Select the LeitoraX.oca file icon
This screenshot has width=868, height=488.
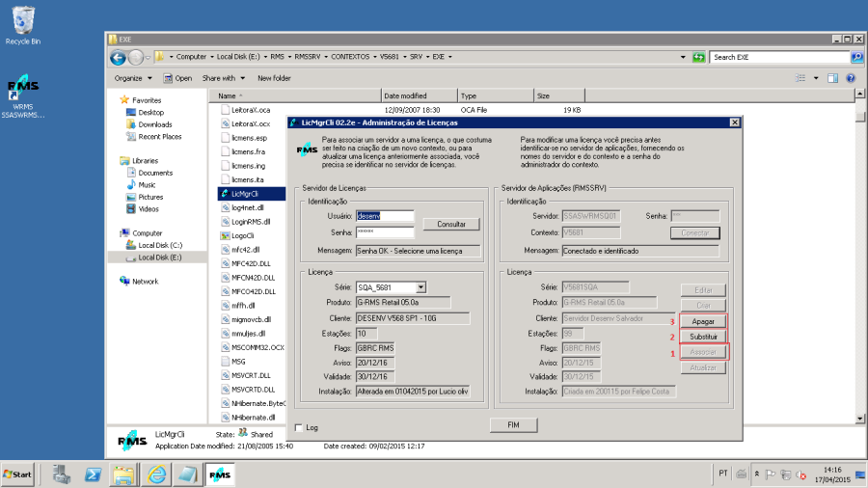coord(225,110)
